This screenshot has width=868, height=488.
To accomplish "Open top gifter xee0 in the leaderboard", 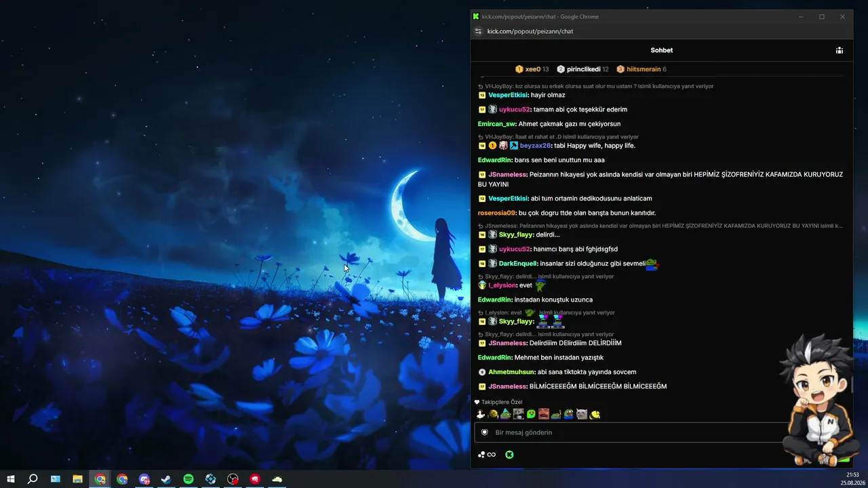I will click(532, 69).
